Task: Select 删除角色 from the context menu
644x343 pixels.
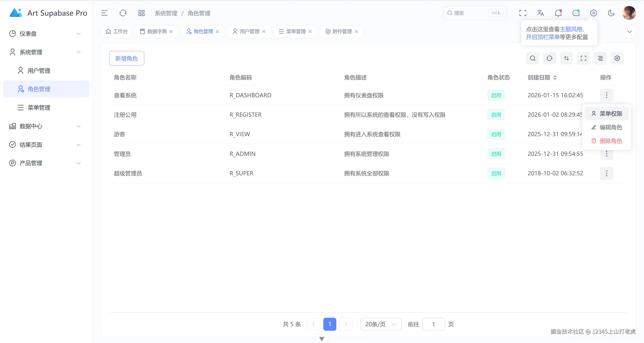Action: [611, 141]
